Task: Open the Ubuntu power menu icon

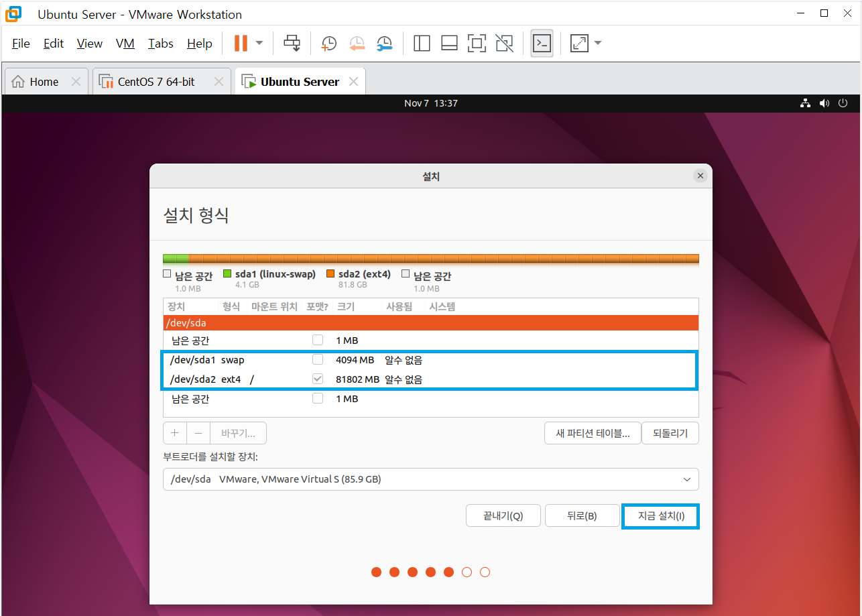Action: coord(843,103)
